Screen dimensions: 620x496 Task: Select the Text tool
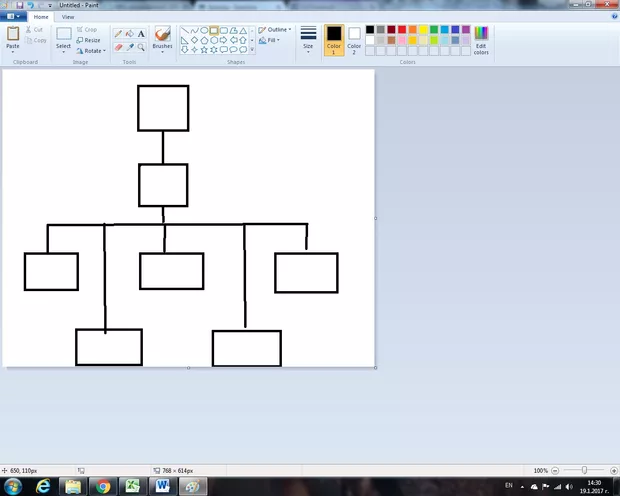click(x=141, y=33)
